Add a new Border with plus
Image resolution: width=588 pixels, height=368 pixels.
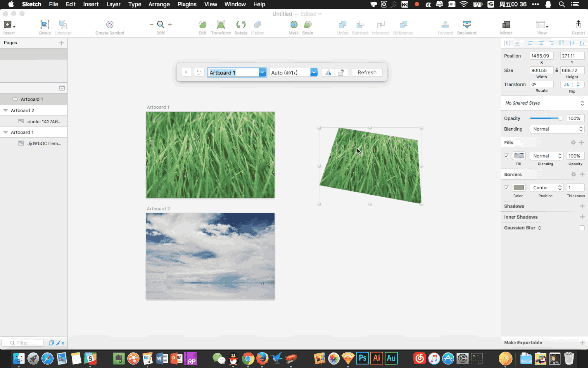[x=582, y=174]
